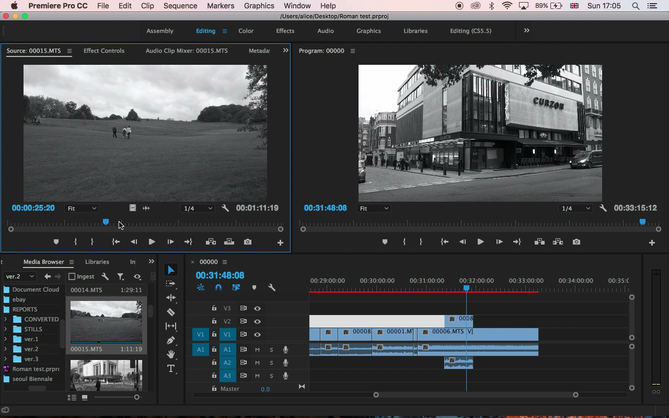Image resolution: width=669 pixels, height=418 pixels.
Task: Open the Sequence menu
Action: tap(179, 6)
